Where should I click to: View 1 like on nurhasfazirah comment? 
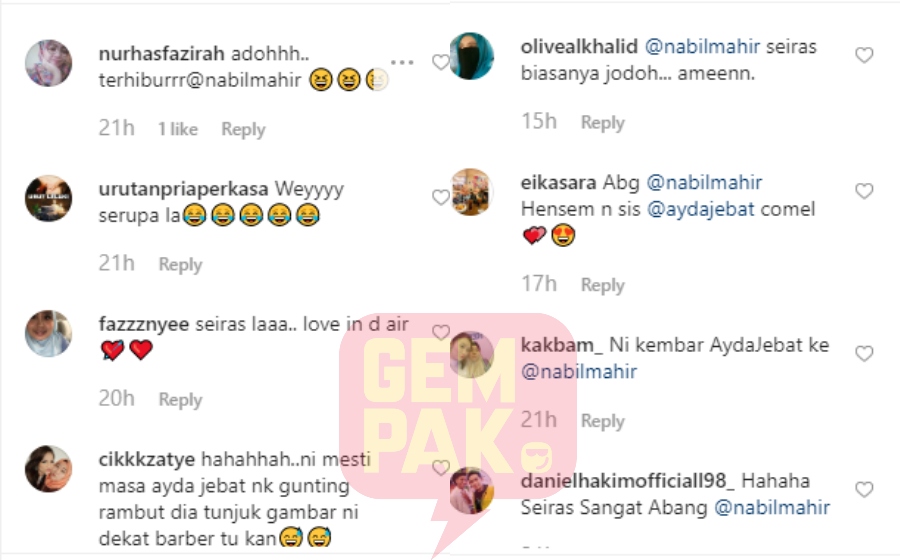[x=178, y=129]
